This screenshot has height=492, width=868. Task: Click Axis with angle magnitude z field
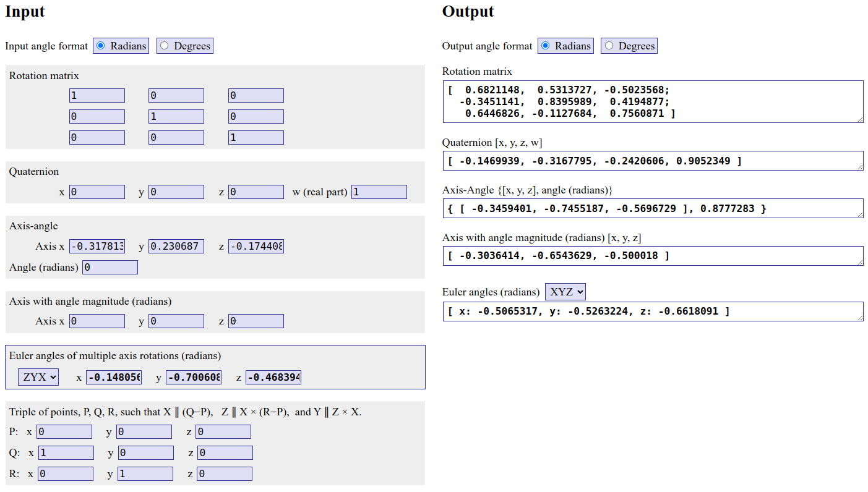256,321
